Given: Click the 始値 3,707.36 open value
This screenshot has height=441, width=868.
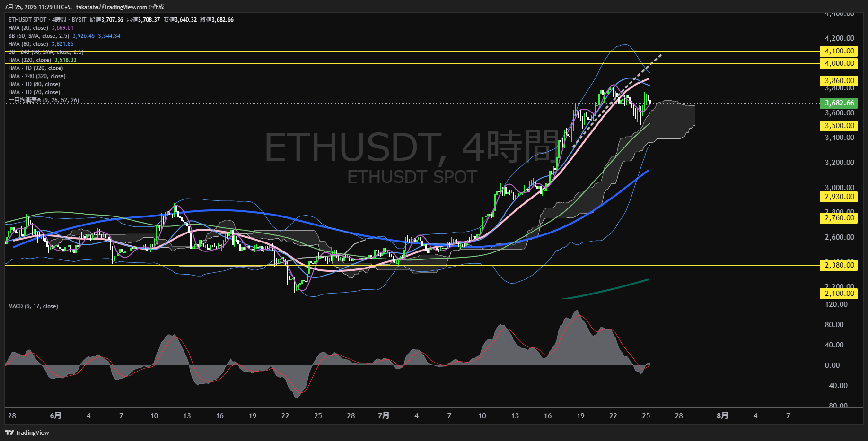Looking at the screenshot, I should tap(106, 20).
